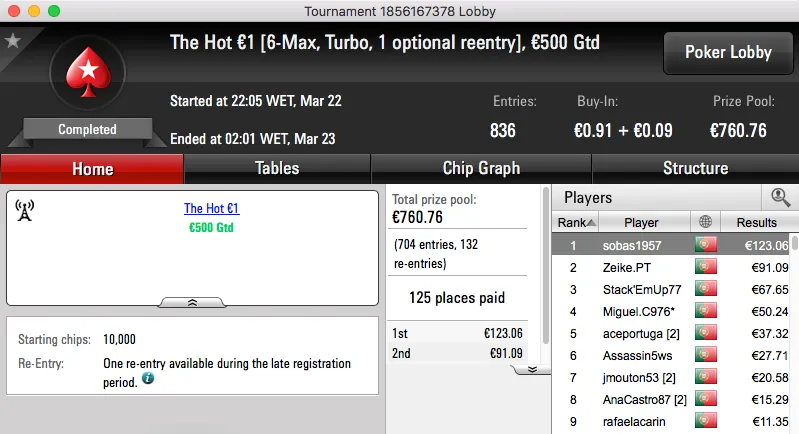Viewport: 799px width, 434px height.
Task: Click the flag beside Zeike.PT
Action: [706, 267]
